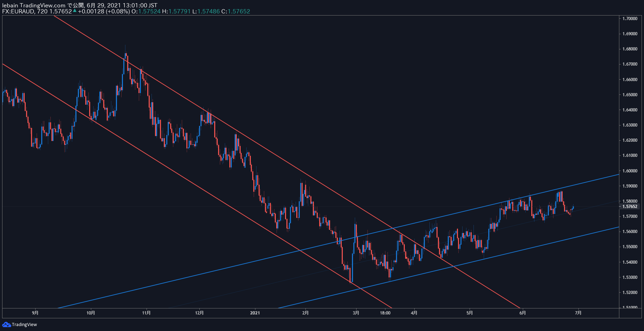Click the low value L:1.57486

click(206, 11)
